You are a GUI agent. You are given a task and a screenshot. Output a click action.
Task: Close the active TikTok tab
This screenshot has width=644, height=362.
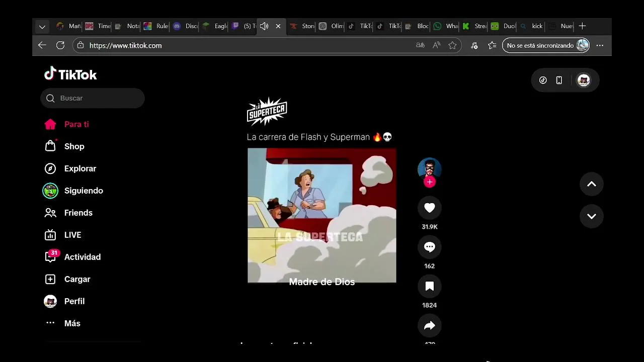coord(278,26)
